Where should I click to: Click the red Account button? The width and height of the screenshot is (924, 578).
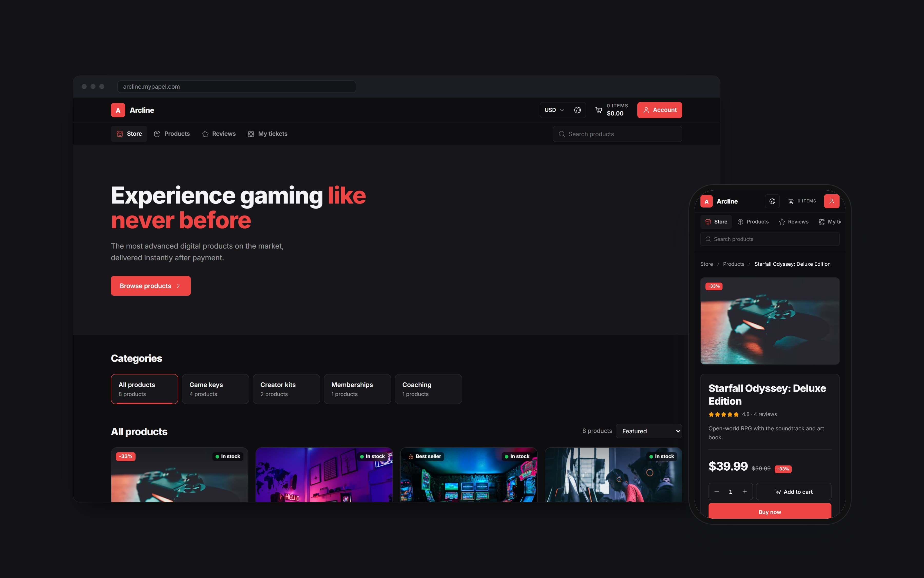coord(659,110)
